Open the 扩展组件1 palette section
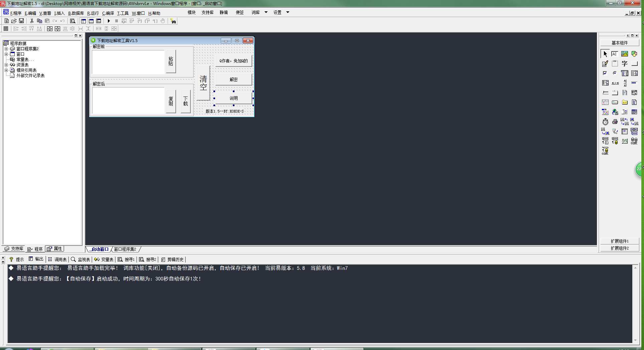 (620, 241)
